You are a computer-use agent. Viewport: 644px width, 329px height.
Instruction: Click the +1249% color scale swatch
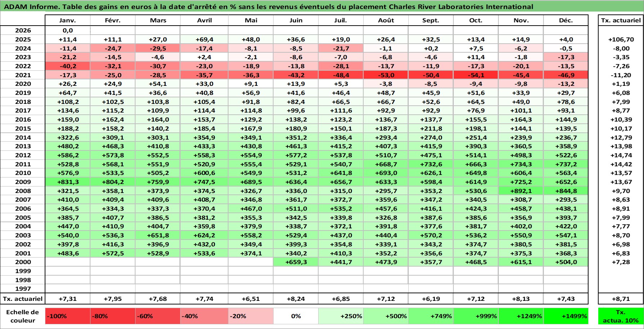point(521,316)
